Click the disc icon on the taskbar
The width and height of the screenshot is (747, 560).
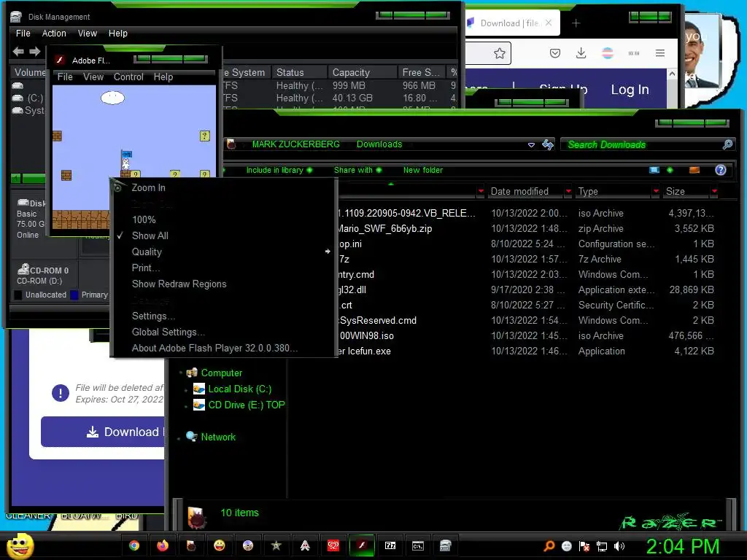pyautogui.click(x=248, y=545)
